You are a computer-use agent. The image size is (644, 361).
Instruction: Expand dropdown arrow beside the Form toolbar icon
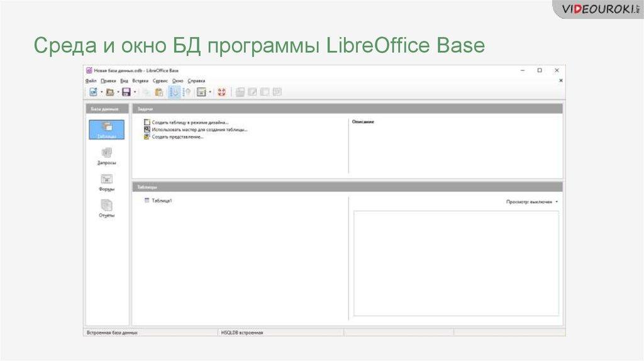210,92
